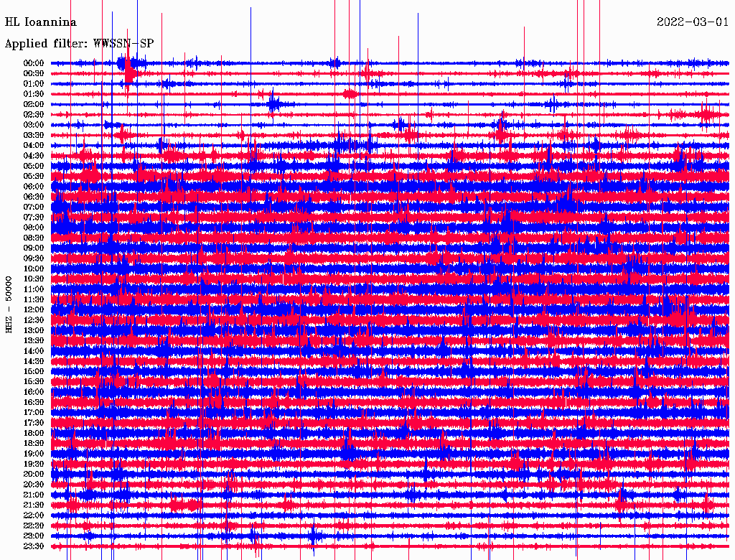The width and height of the screenshot is (735, 560).
Task: Select the 21:00 time row label
Action: coord(34,495)
